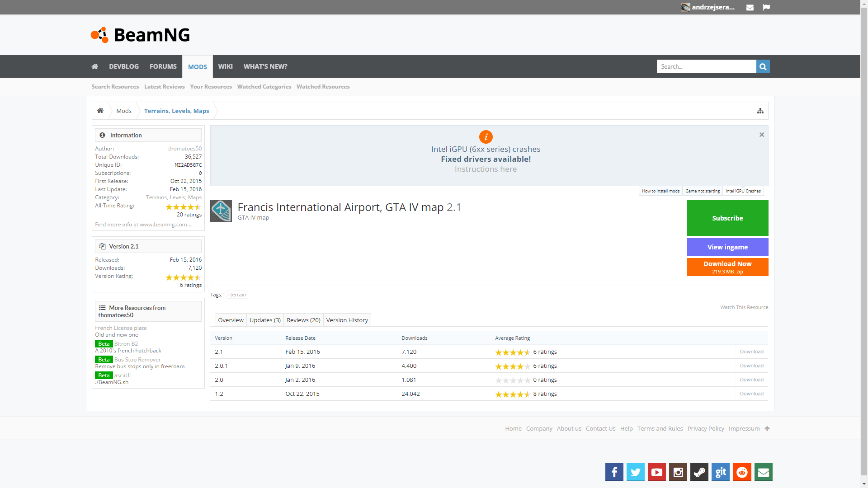Click the orange info notice icon

coord(486,136)
